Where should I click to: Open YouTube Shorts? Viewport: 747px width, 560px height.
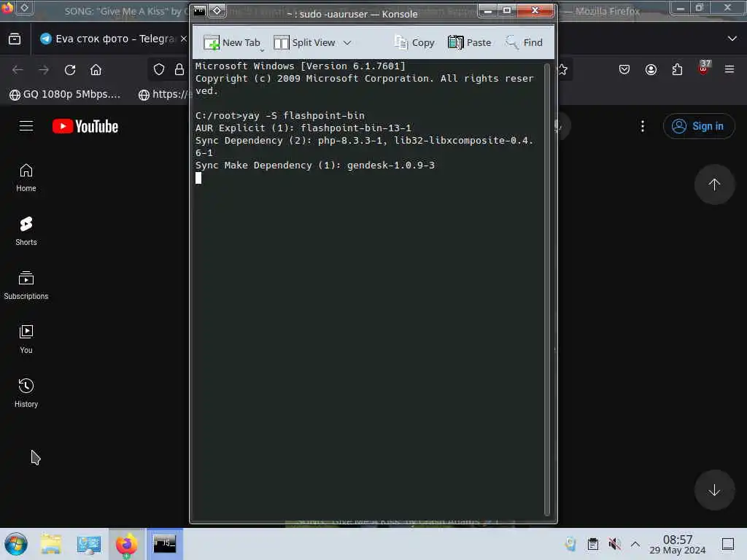point(26,231)
